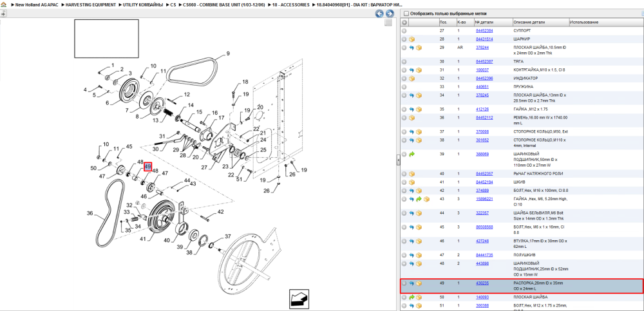
Task: Click blue arrow icon in row 49
Action: click(412, 283)
